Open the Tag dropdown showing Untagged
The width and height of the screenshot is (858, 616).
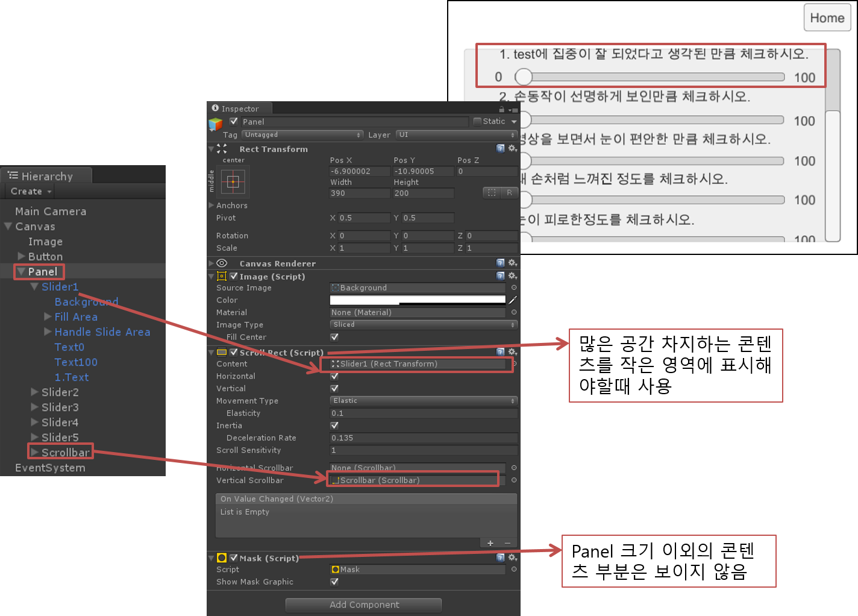(x=302, y=135)
